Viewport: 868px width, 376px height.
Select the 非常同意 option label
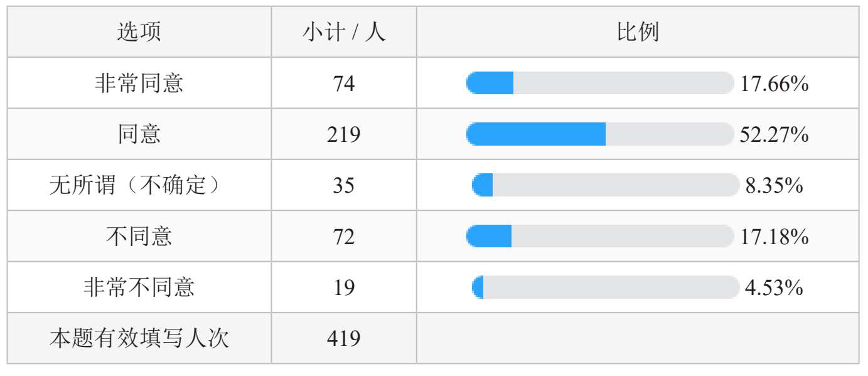pos(139,83)
